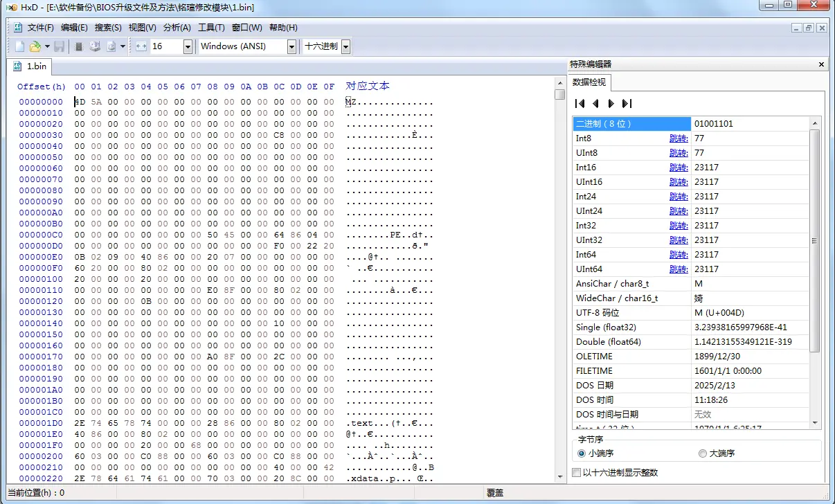This screenshot has width=835, height=504.
Task: Click the hex editor vertical scrollbar
Action: (x=559, y=285)
